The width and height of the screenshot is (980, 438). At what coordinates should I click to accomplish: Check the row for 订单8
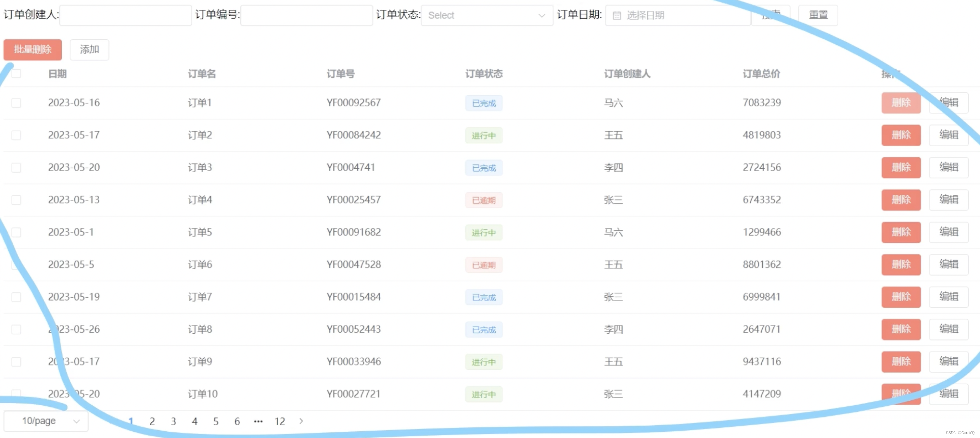pos(16,329)
